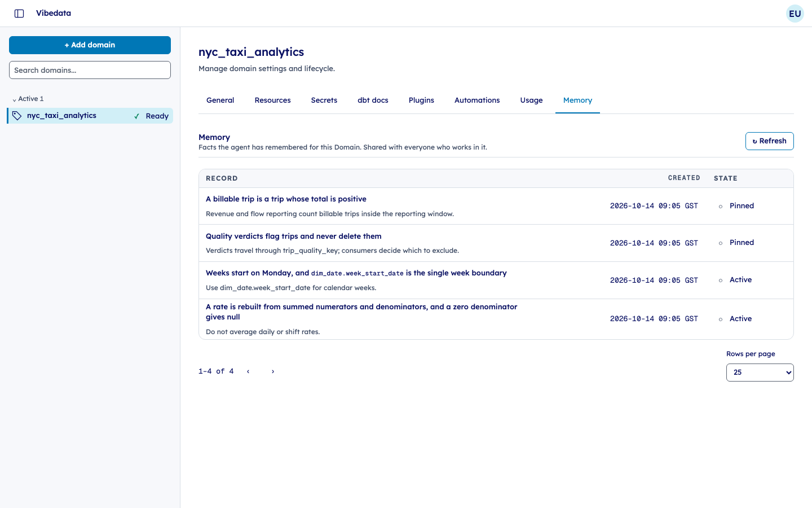Screen dimensions: 812x508
Task: Open the Automations tab
Action: 477,100
